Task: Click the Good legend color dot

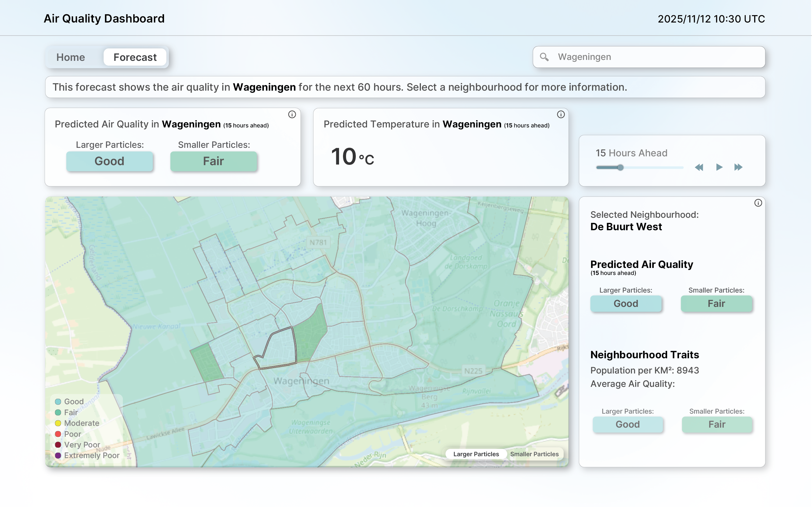Action: click(x=58, y=402)
